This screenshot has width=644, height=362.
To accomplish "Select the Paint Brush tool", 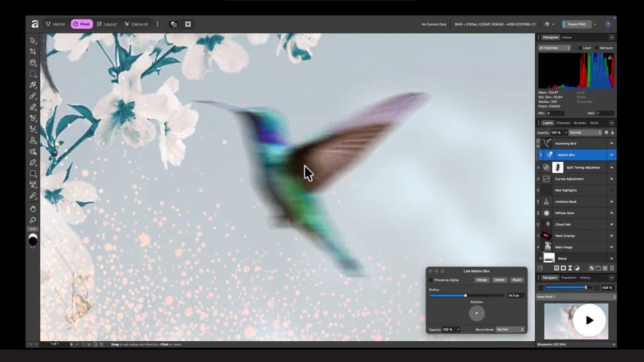I will (x=33, y=96).
